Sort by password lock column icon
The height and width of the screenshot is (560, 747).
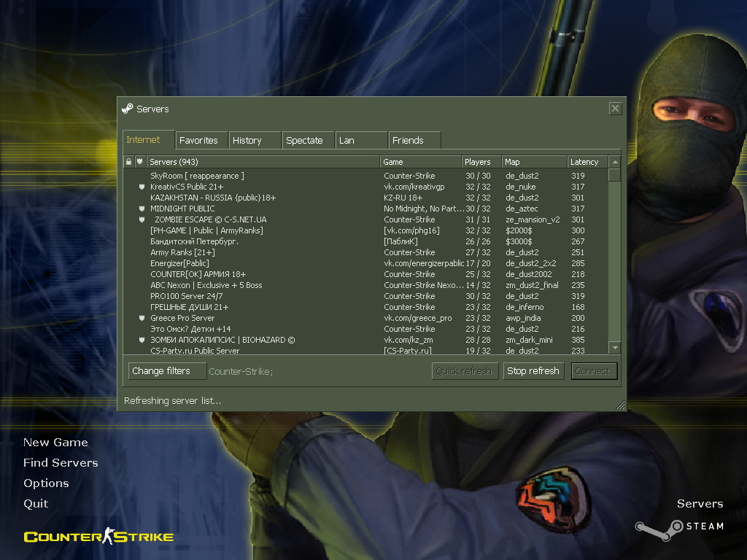point(128,162)
